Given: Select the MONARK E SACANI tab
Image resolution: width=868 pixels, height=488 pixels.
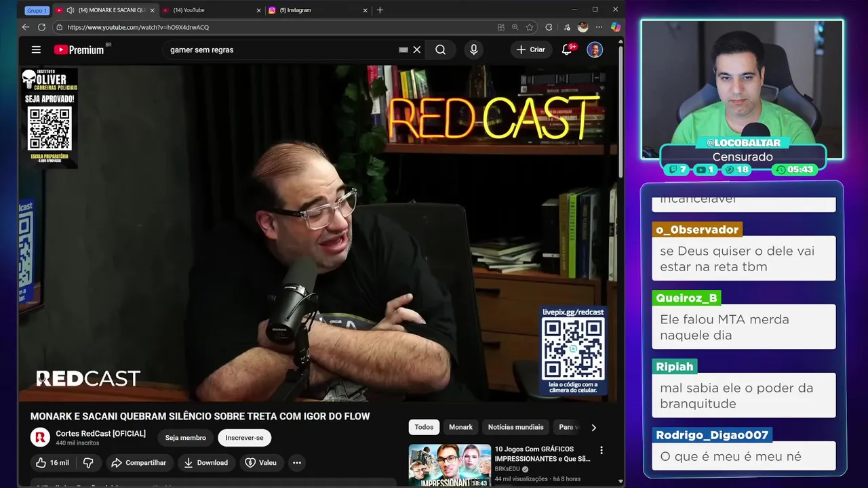Looking at the screenshot, I should (105, 10).
